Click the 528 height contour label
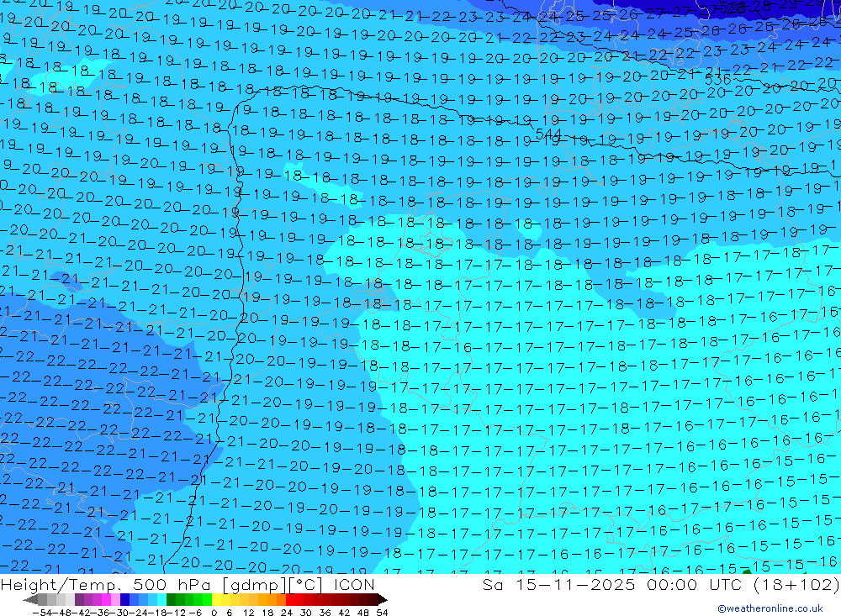This screenshot has width=841, height=616. click(733, 8)
